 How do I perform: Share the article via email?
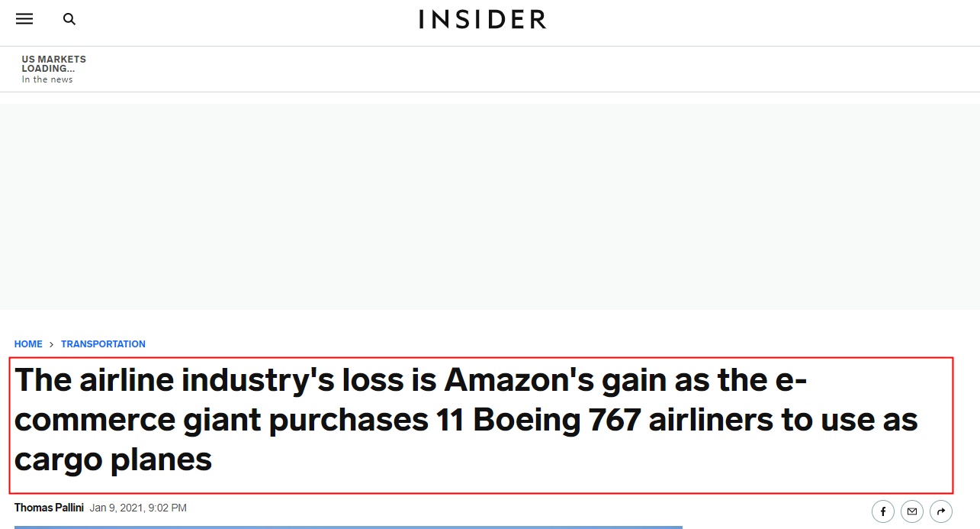912,511
